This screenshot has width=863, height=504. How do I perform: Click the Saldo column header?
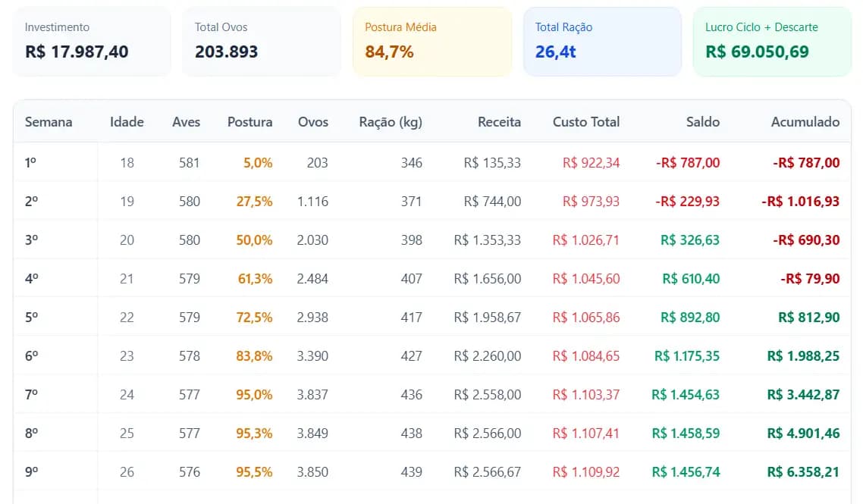(x=702, y=121)
